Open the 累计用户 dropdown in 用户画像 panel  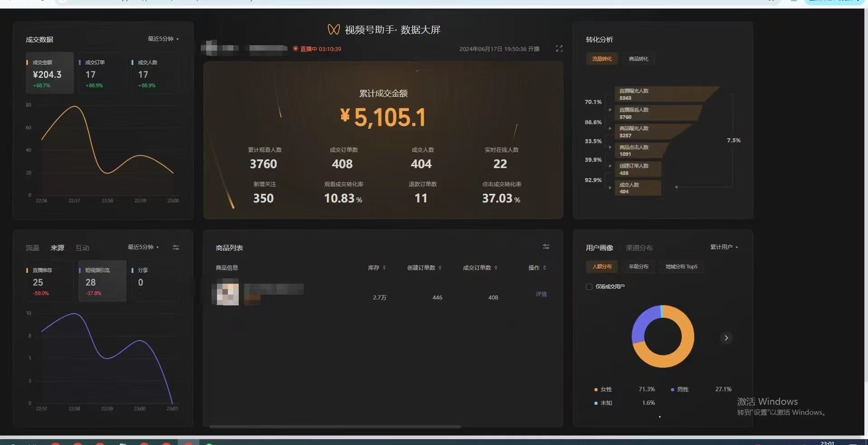tap(723, 247)
